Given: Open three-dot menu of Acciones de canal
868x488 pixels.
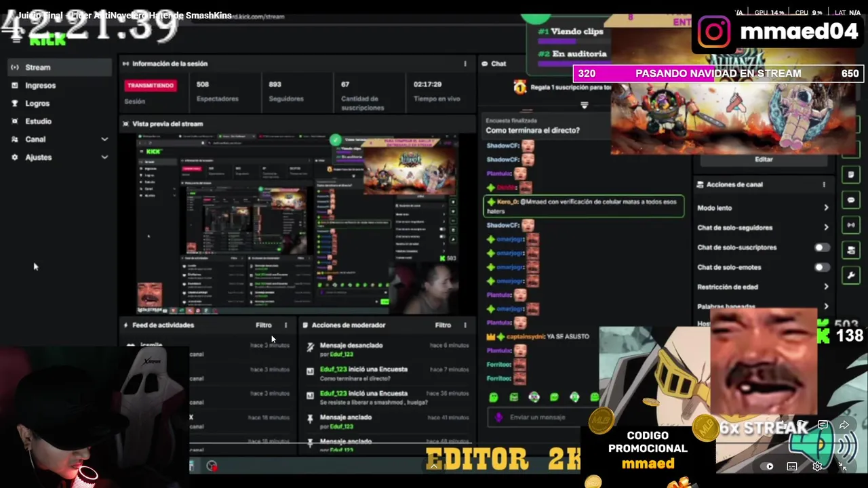Looking at the screenshot, I should [824, 184].
